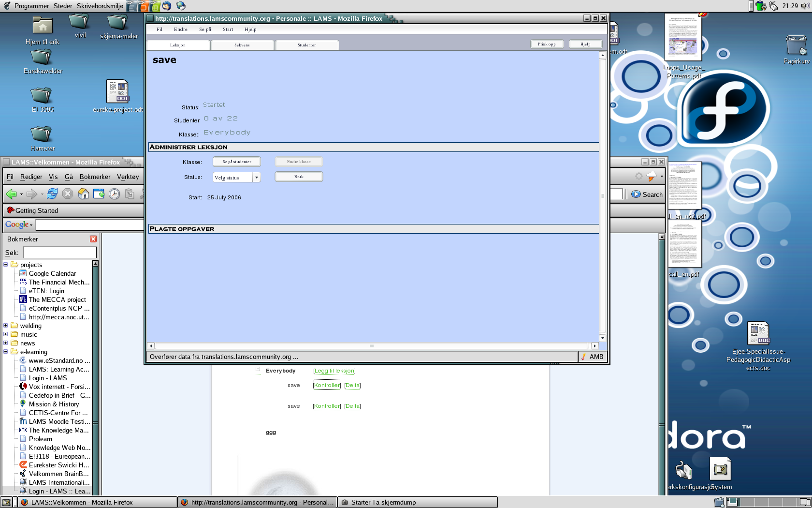Open a new tab with toolbar icon
Screen dimensions: 812x508
(99, 194)
